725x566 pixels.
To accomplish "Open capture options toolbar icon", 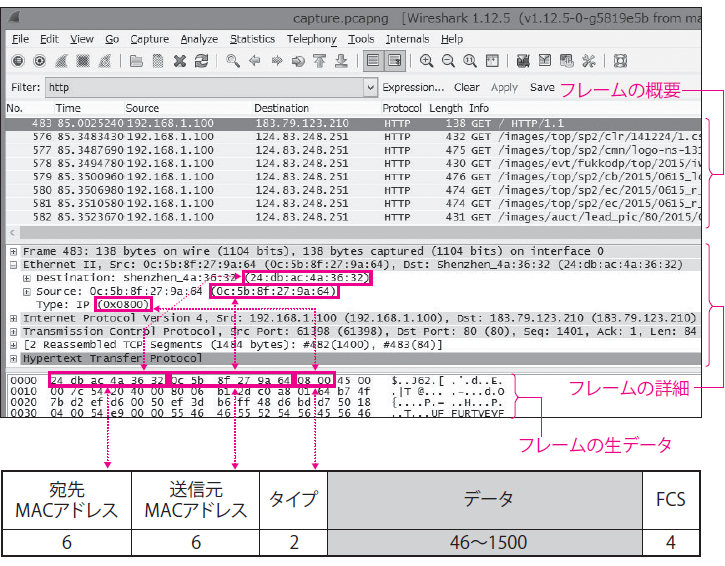I will pyautogui.click(x=40, y=61).
